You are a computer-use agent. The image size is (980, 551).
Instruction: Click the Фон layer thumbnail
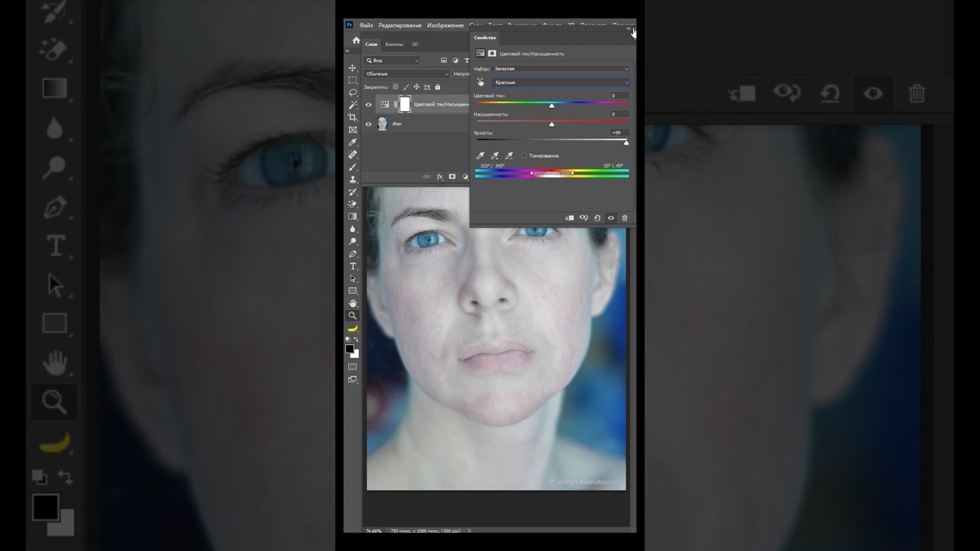pyautogui.click(x=381, y=124)
